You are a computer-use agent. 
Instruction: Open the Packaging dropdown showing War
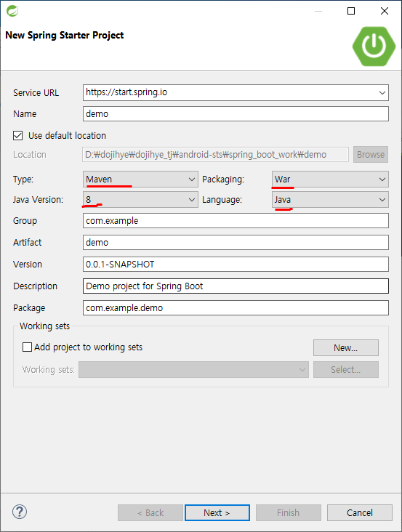(x=330, y=179)
